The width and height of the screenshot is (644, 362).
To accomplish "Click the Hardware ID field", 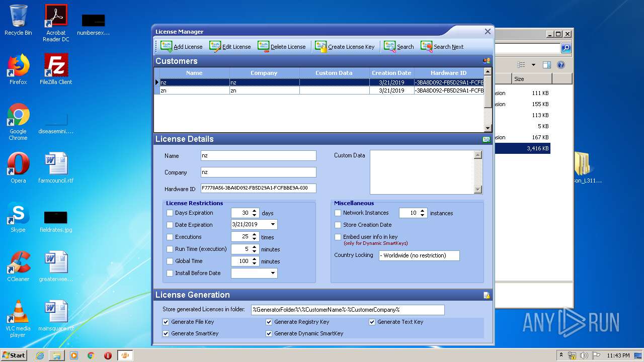I will [x=258, y=188].
